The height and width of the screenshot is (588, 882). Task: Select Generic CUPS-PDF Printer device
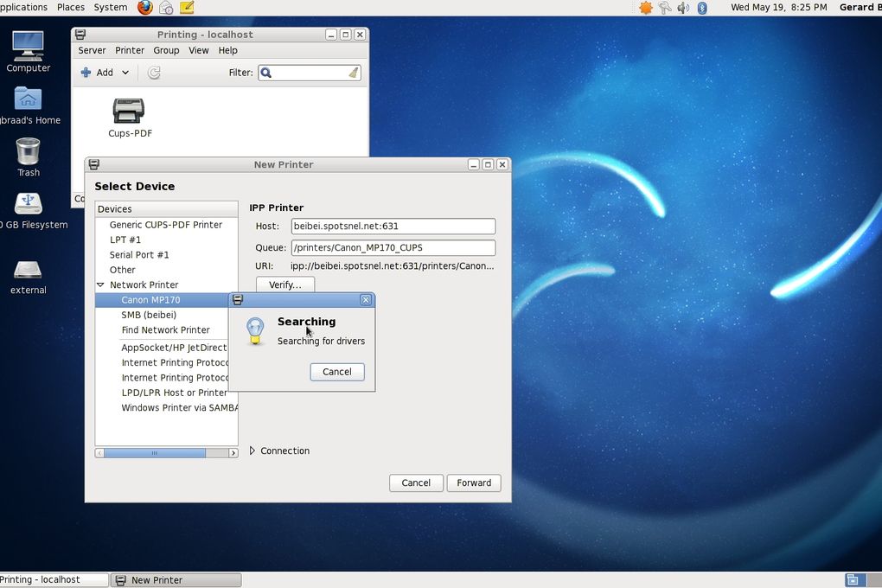(x=166, y=225)
